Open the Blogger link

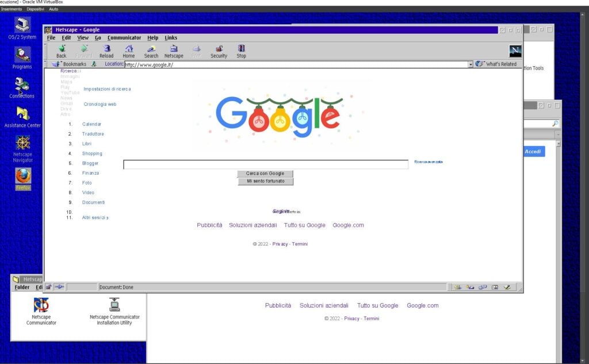90,163
